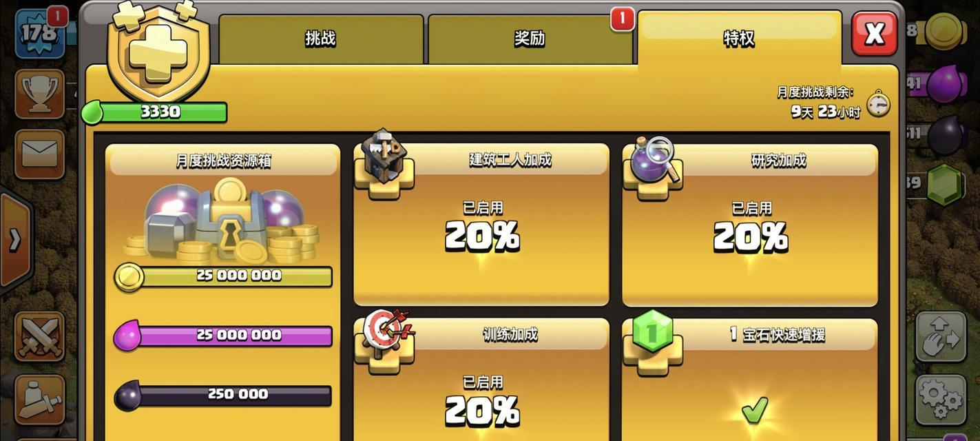
Task: Open the 月度挑战资源箱 treasure image
Action: [223, 220]
